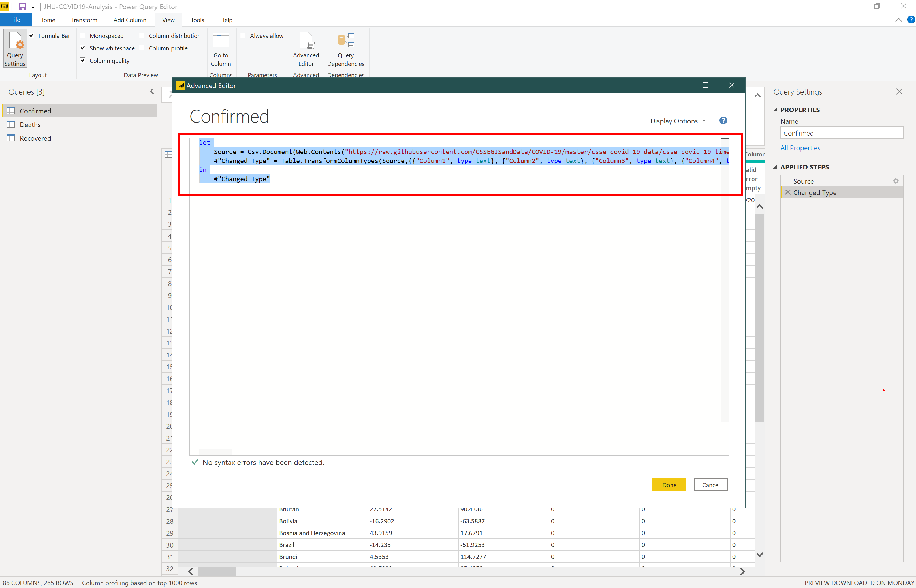Enable the Column distribution checkbox

coord(142,35)
